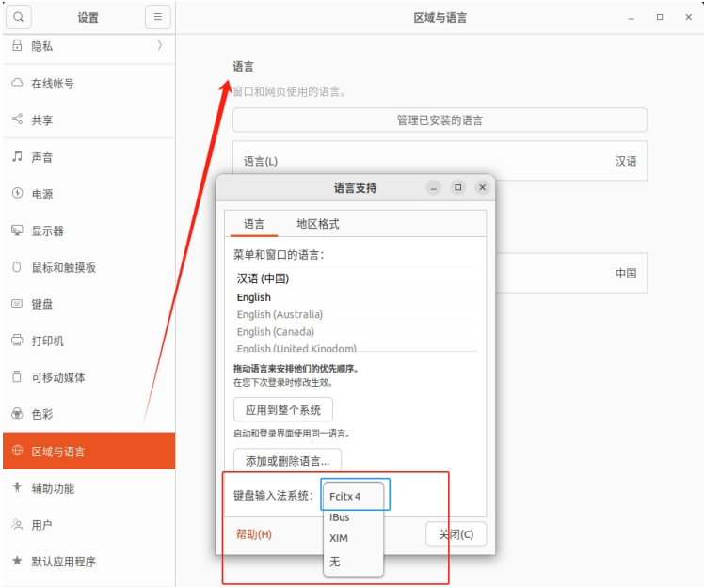
Task: Click the 添加或删除语言... button
Action: [287, 460]
